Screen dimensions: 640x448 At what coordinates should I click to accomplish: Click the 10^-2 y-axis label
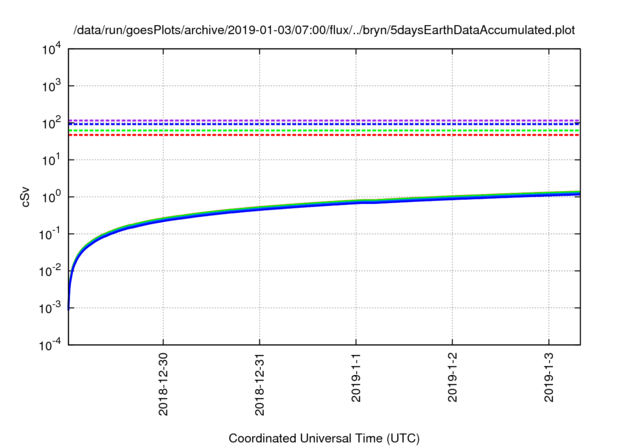(x=51, y=271)
